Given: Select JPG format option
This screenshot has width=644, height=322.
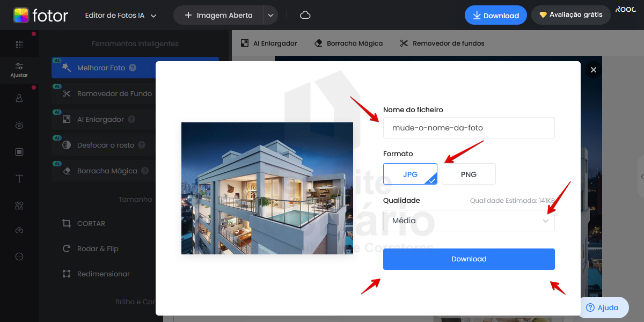Looking at the screenshot, I should pos(410,174).
